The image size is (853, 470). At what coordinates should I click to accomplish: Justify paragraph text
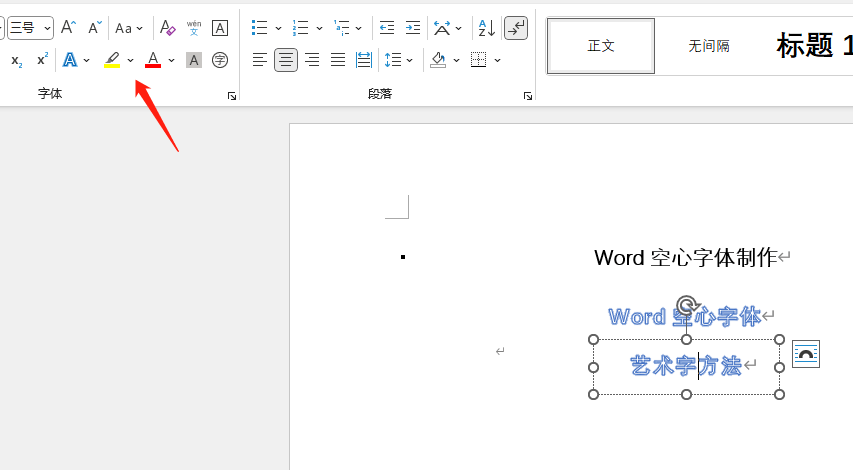(x=338, y=60)
